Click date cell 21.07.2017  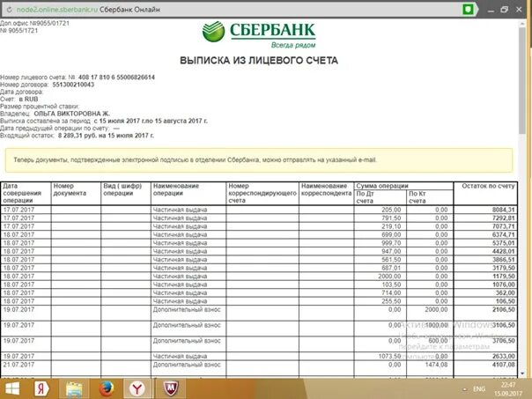[x=19, y=365]
